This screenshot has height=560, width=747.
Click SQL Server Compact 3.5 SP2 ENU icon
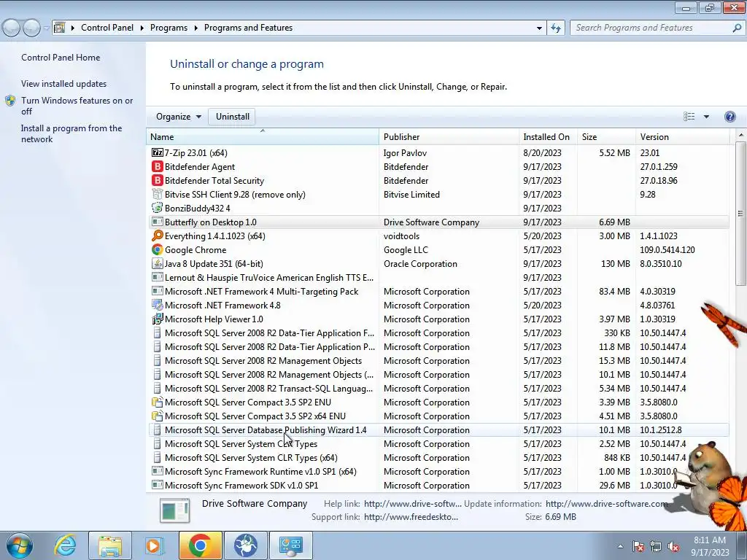[158, 402]
